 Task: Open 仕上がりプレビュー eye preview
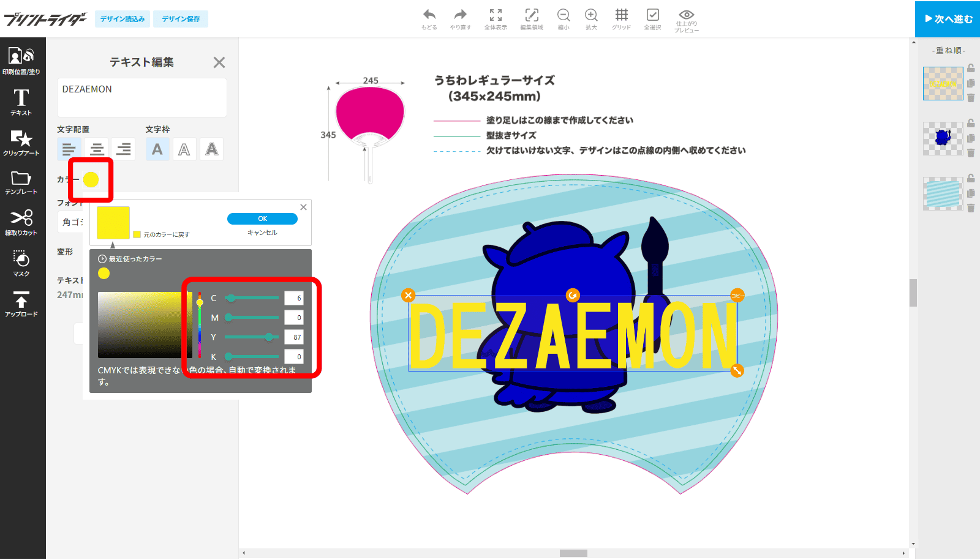pyautogui.click(x=687, y=21)
